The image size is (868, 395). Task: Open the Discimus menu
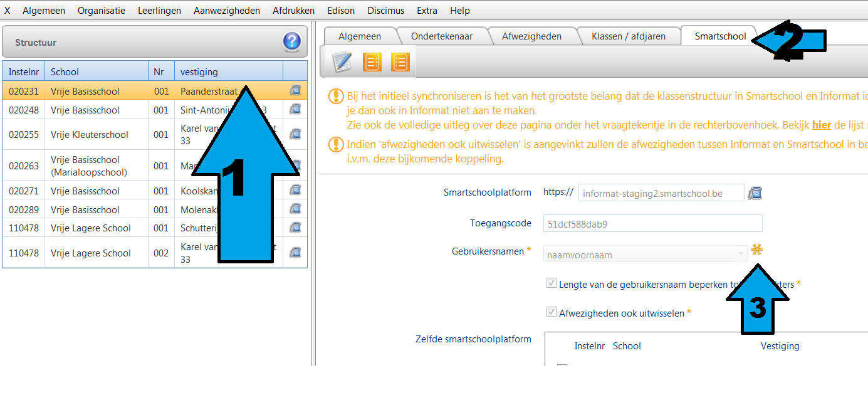[x=386, y=11]
